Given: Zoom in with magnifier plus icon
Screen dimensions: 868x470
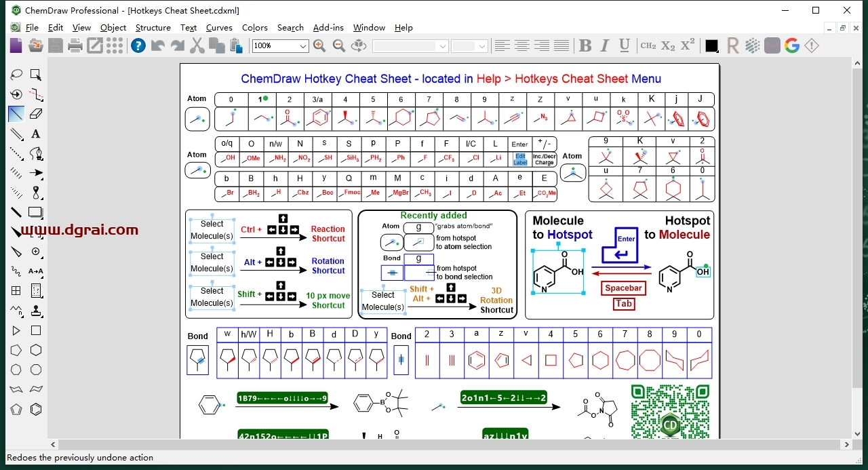Looking at the screenshot, I should pos(319,45).
